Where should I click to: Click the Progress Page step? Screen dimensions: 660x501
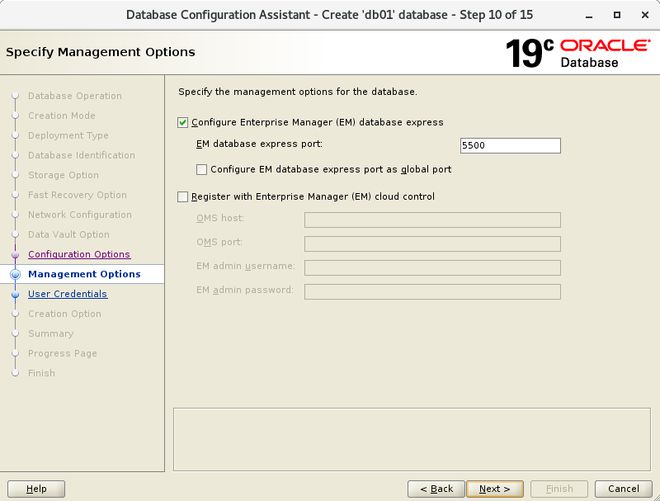pyautogui.click(x=62, y=353)
